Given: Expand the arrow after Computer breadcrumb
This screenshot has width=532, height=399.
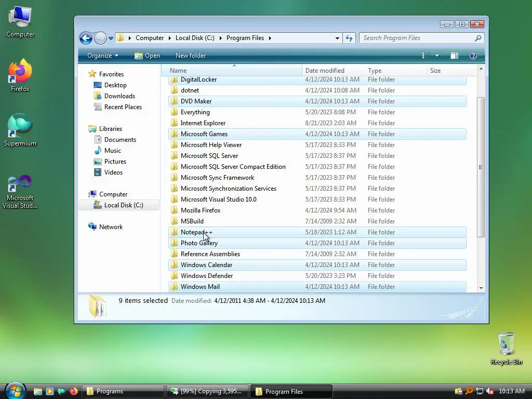Looking at the screenshot, I should [170, 38].
